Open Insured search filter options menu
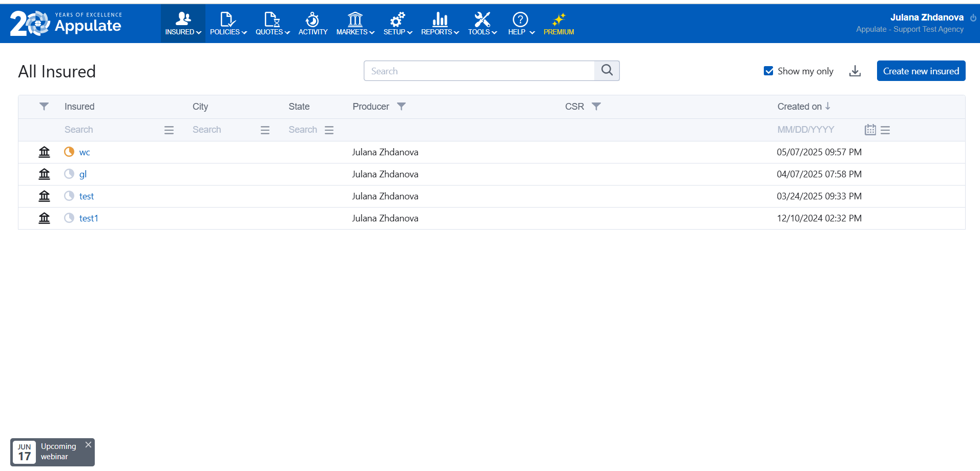The width and height of the screenshot is (980, 471). coord(169,130)
